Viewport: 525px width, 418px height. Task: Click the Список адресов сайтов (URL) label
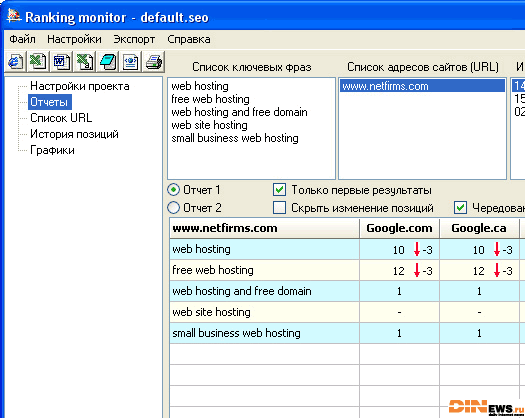(x=423, y=67)
